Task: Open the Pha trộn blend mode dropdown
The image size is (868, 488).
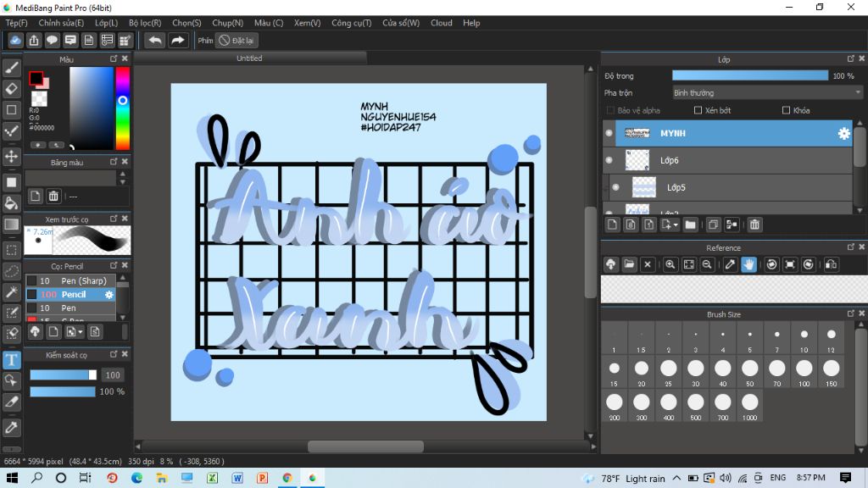Action: (x=767, y=93)
